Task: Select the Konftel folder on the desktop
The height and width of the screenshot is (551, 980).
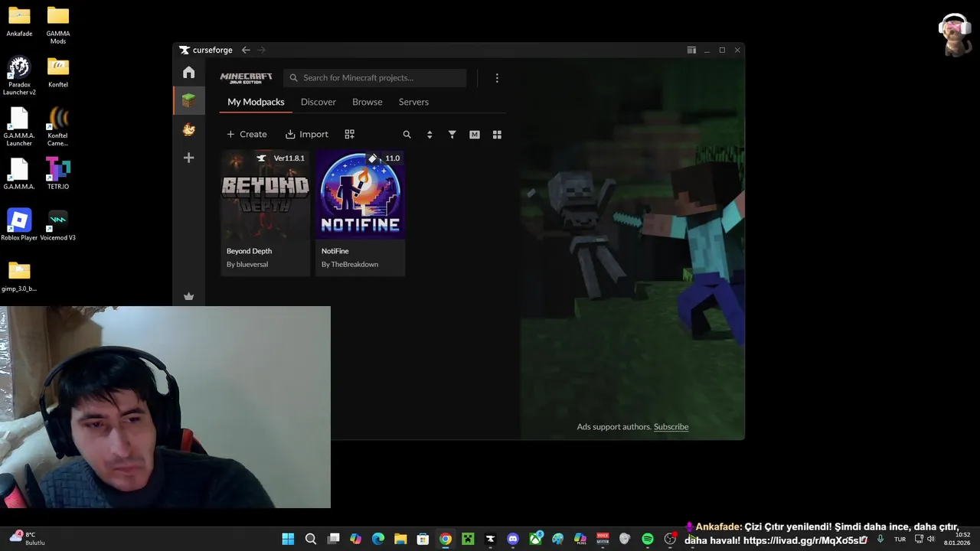Action: [58, 73]
